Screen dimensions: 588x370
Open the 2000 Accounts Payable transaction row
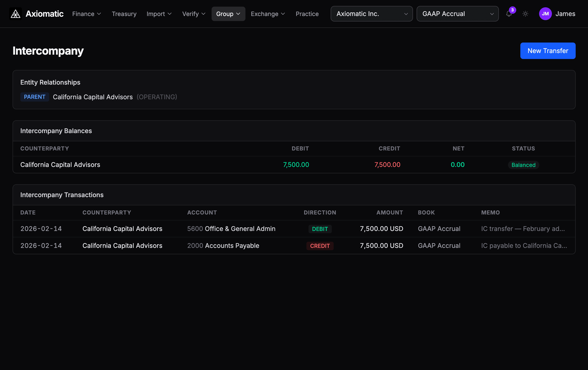click(223, 246)
